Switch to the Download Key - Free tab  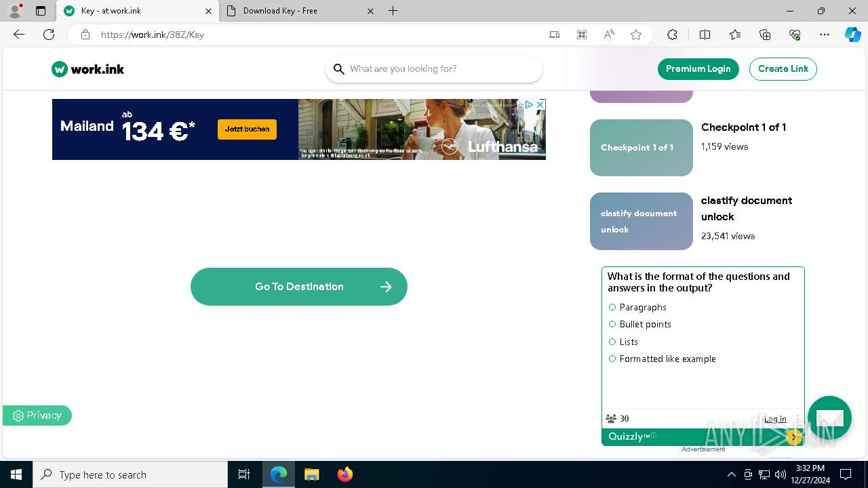click(302, 11)
